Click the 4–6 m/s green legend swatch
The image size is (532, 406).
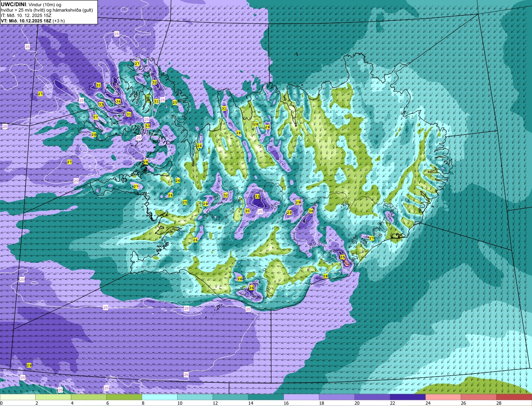click(89, 397)
